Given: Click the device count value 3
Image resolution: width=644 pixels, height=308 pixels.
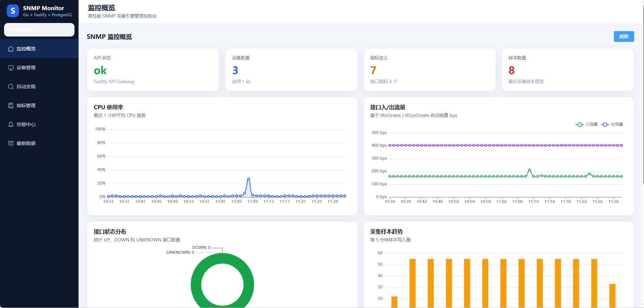Looking at the screenshot, I should 235,70.
